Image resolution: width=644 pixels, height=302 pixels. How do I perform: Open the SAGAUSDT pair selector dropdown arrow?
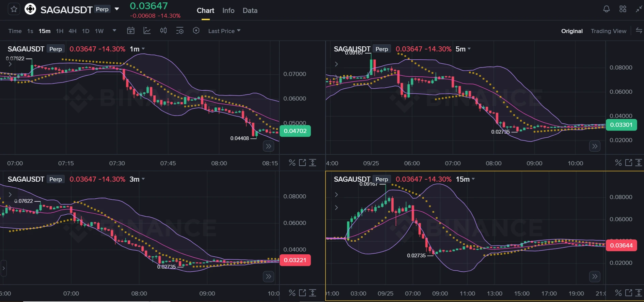117,9
